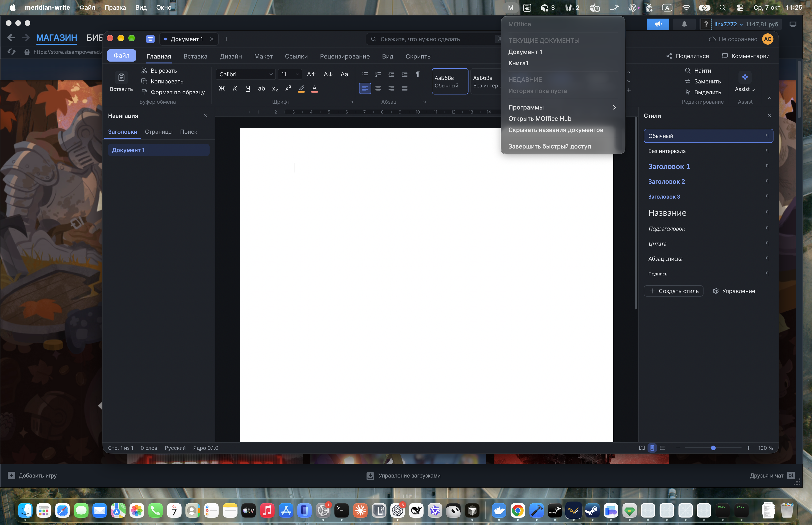Expand the Assist dropdown
Screen dimensions: 812x525
click(x=745, y=89)
